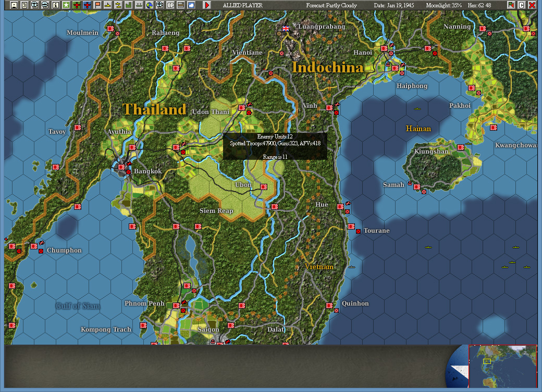Image resolution: width=542 pixels, height=392 pixels.
Task: Click the 'Rahaeng' city label
Action: (x=166, y=33)
